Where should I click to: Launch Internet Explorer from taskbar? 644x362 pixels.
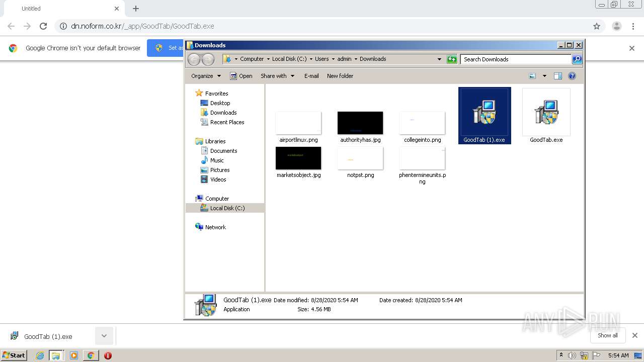40,355
